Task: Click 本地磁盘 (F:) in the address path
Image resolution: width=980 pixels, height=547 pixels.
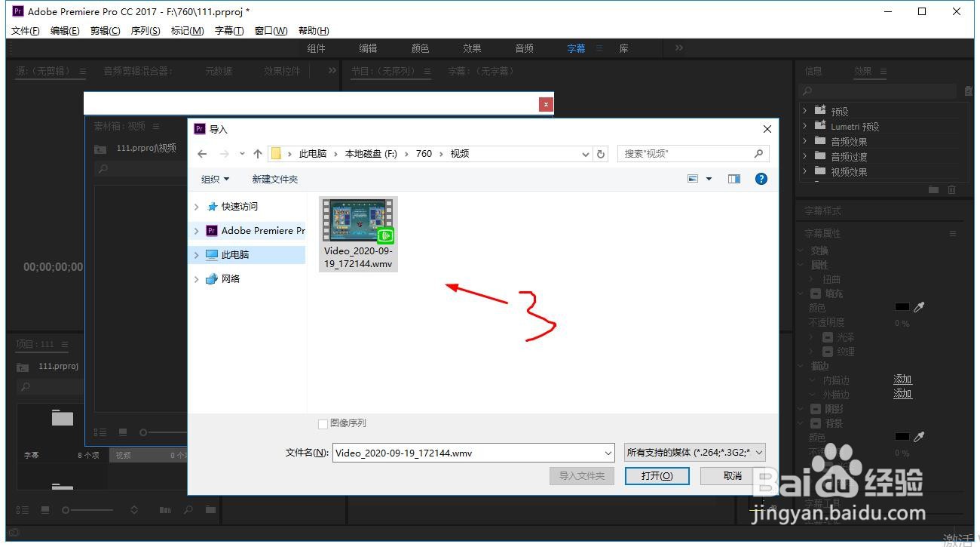Action: [371, 153]
